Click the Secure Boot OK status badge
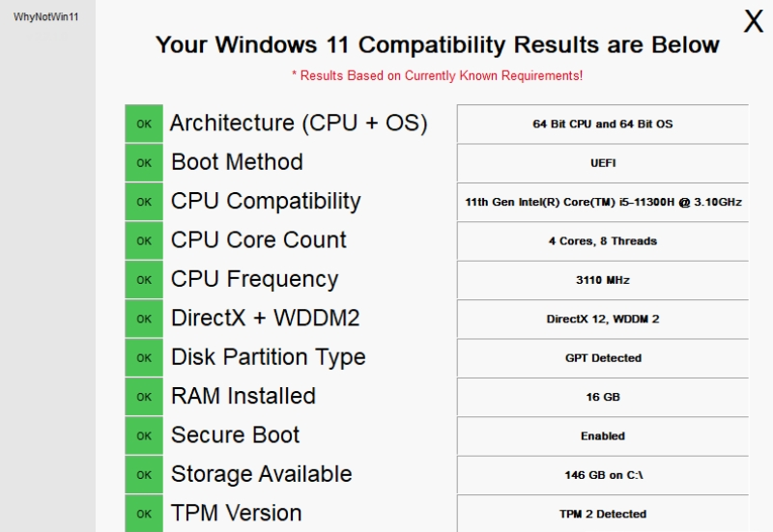The height and width of the screenshot is (532, 773). [144, 435]
